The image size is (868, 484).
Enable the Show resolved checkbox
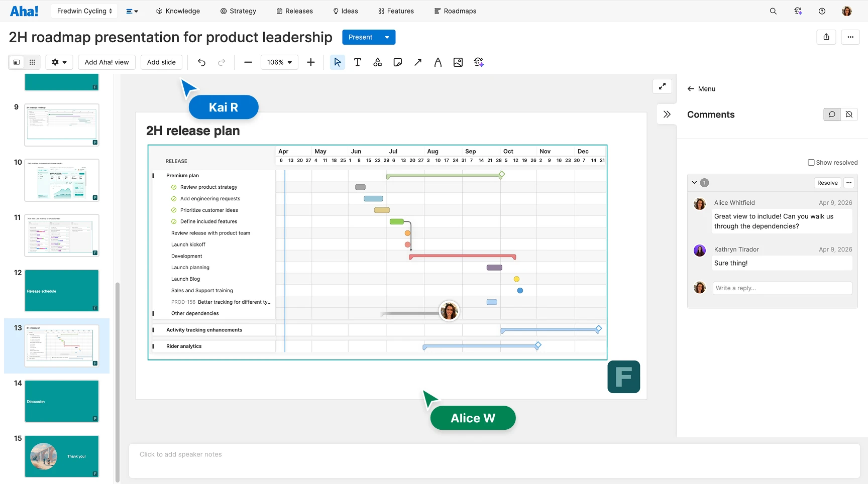810,162
